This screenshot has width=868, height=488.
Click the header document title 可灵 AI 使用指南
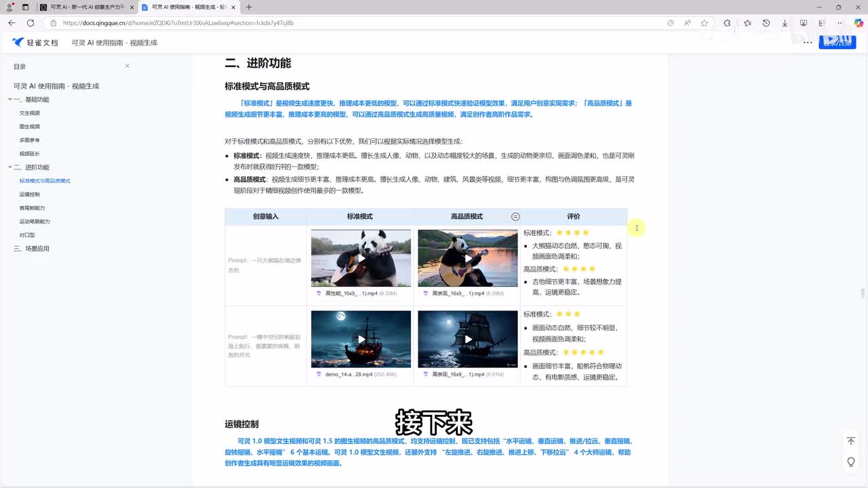point(115,42)
